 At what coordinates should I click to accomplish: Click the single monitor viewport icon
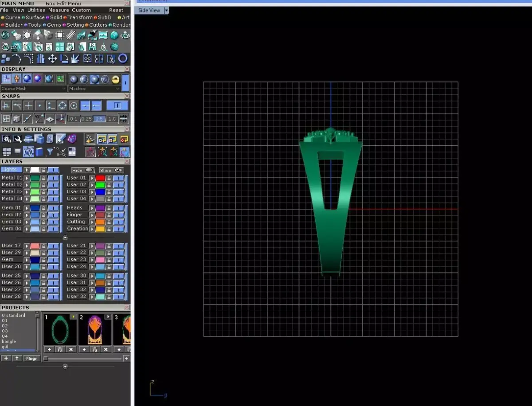pos(17,151)
